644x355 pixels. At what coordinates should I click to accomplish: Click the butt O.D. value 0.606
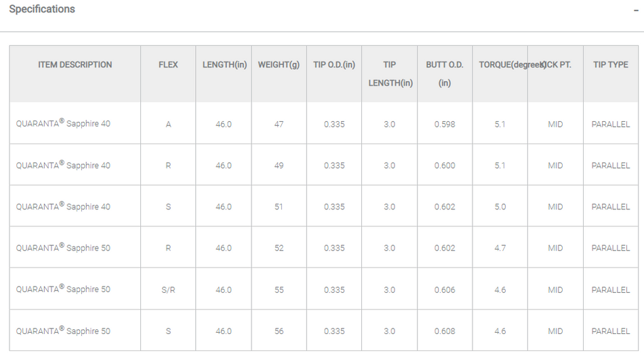[445, 290]
